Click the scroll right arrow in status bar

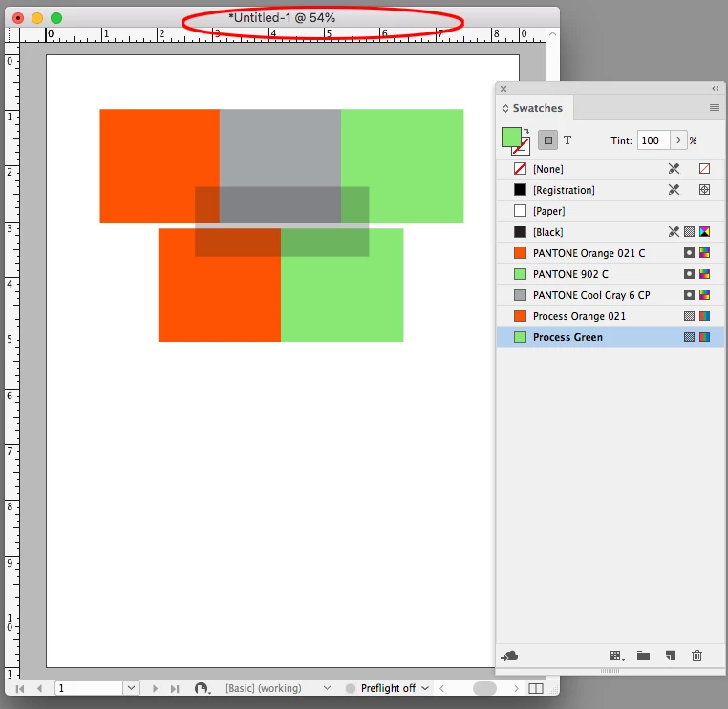515,688
